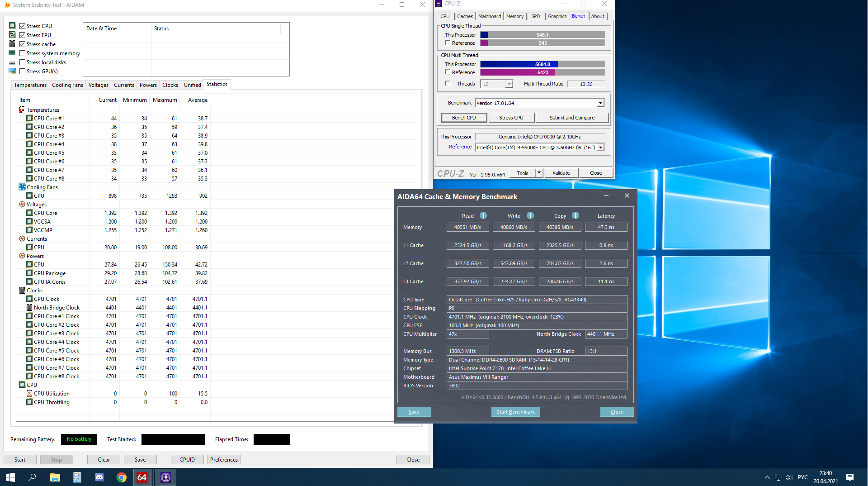Click the Currents category icon
This screenshot has width=868, height=486.
point(22,238)
